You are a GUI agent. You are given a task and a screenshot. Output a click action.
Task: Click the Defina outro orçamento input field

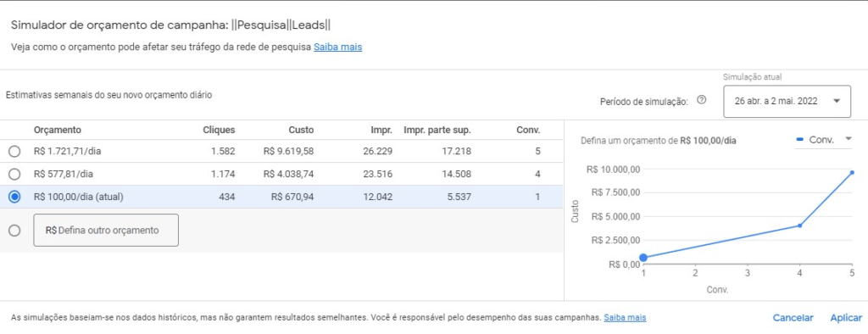(106, 230)
